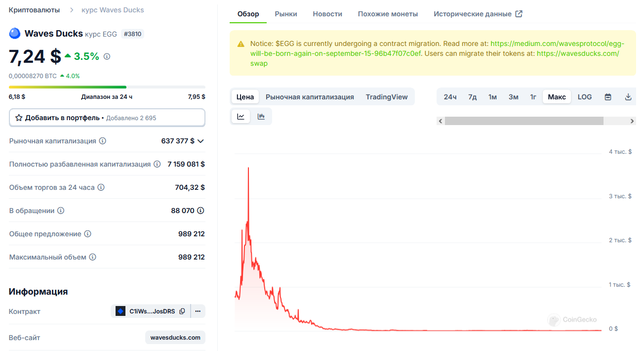Visit the wavesducks.com website link
Image resolution: width=644 pixels, height=351 pixels.
[175, 338]
